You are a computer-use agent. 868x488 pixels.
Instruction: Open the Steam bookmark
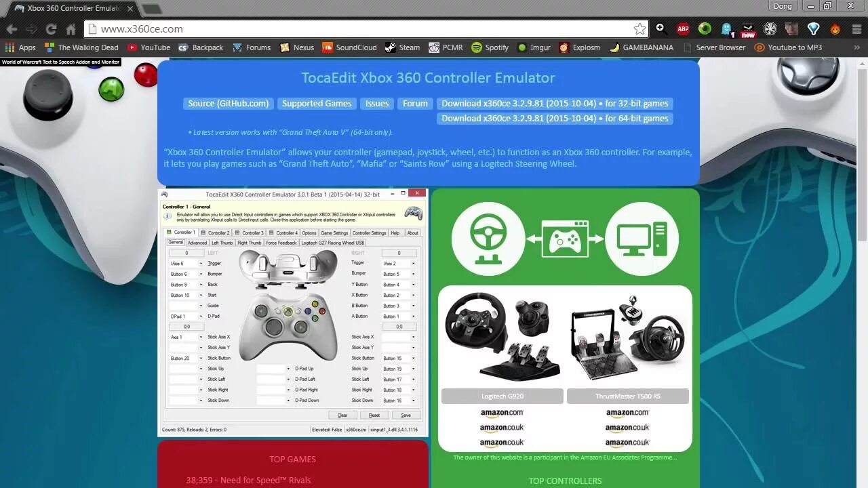pos(403,47)
